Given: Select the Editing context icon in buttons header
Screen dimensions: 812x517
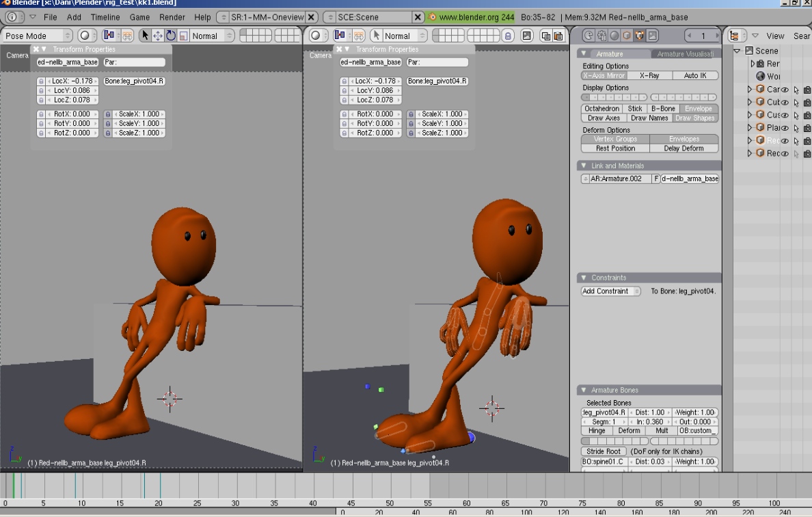Looking at the screenshot, I should click(x=640, y=36).
